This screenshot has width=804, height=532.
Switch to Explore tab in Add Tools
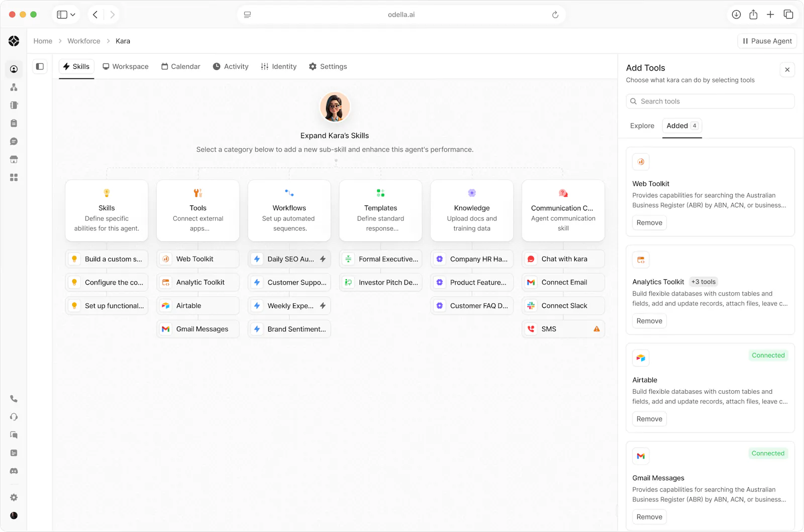coord(642,126)
